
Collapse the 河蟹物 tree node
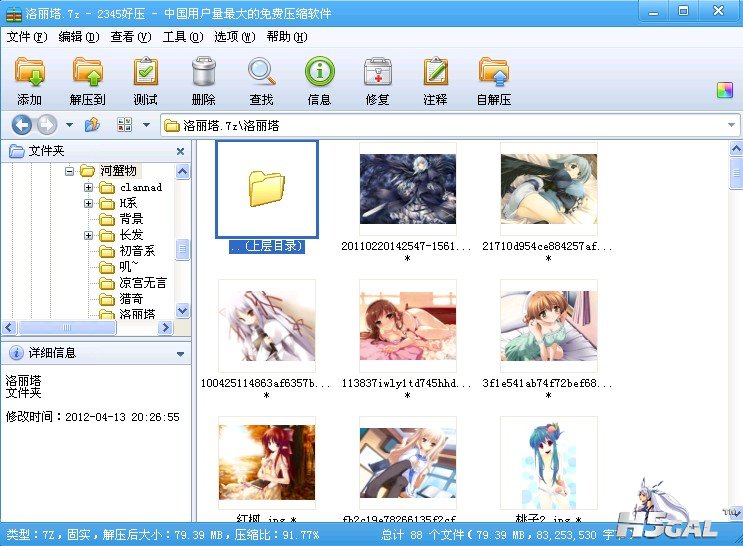70,171
